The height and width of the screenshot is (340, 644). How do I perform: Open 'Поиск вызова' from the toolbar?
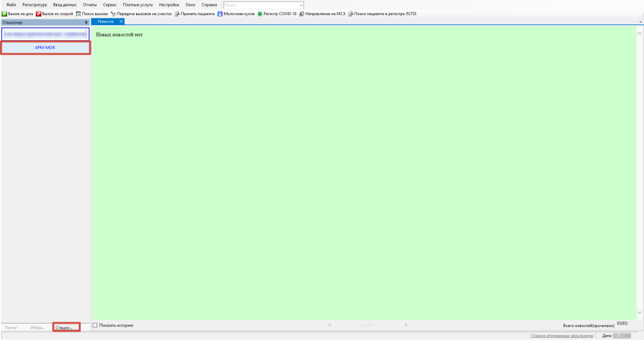(79, 14)
